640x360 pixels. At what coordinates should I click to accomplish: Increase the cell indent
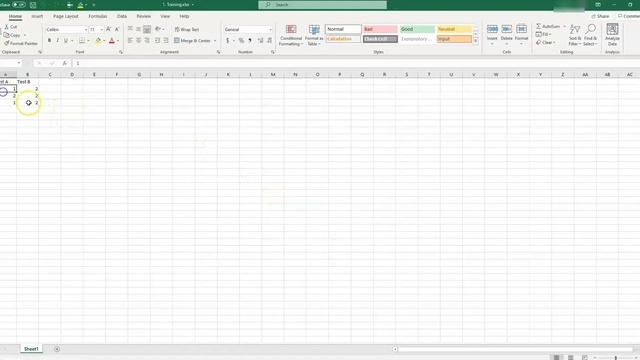tap(166, 40)
